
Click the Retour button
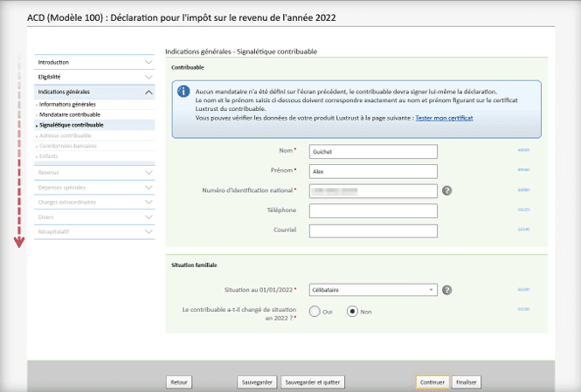[179, 382]
